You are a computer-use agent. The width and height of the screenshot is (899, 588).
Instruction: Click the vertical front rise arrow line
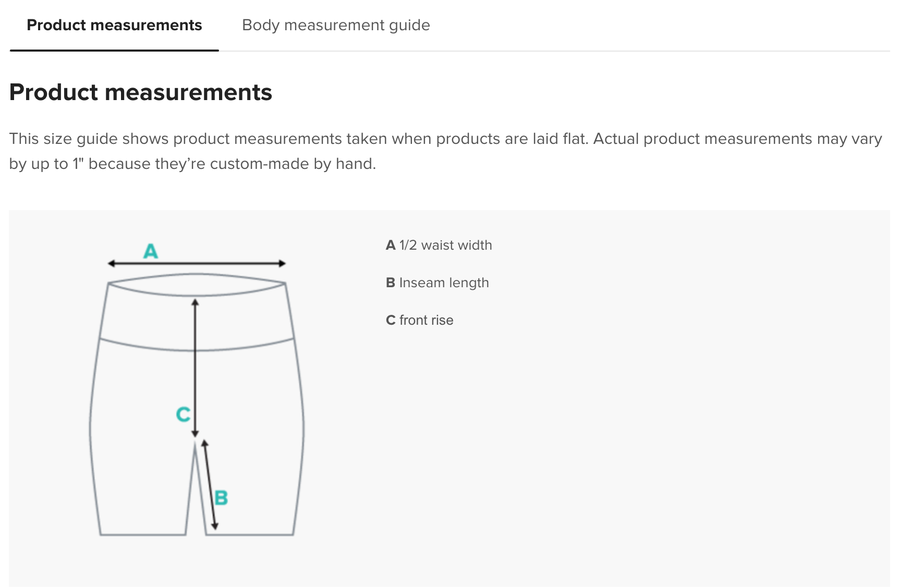[195, 365]
